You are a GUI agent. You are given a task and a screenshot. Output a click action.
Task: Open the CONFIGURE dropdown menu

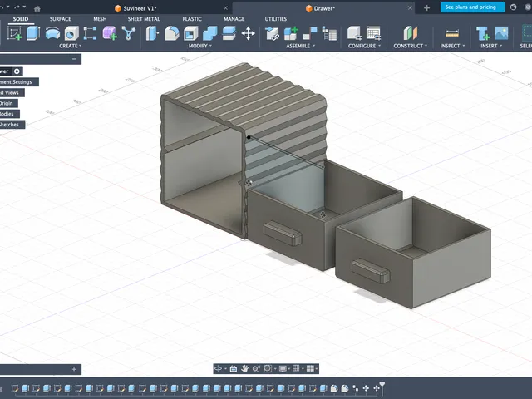coord(364,46)
